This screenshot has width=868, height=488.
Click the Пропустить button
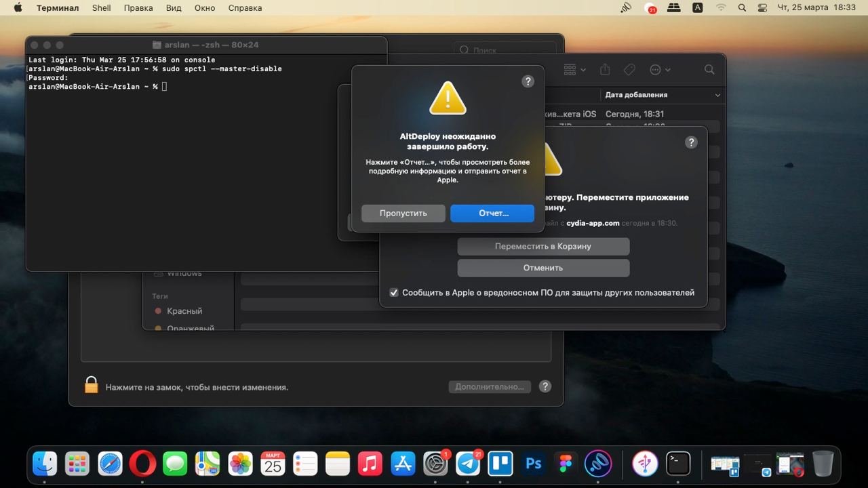(x=403, y=213)
